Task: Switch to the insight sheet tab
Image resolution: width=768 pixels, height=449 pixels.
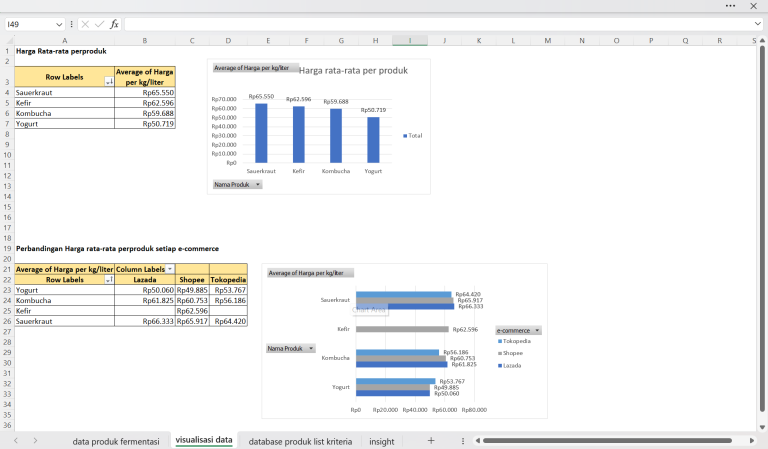Action: pos(381,440)
